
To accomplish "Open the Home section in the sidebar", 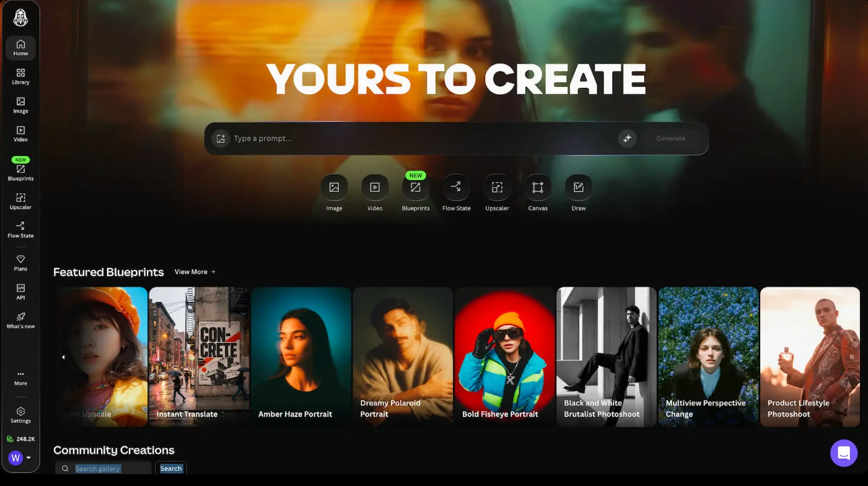I will (20, 46).
